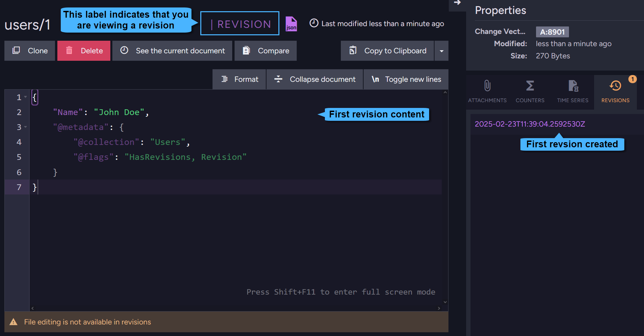Expand the Copy to Clipboard dropdown arrow
Image resolution: width=644 pixels, height=336 pixels.
[x=442, y=51]
